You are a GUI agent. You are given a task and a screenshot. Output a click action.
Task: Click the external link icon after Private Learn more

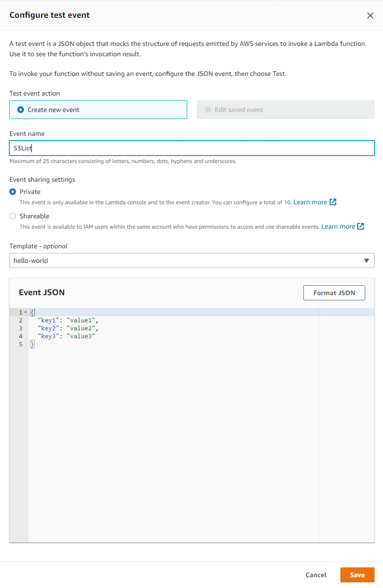pyautogui.click(x=332, y=202)
